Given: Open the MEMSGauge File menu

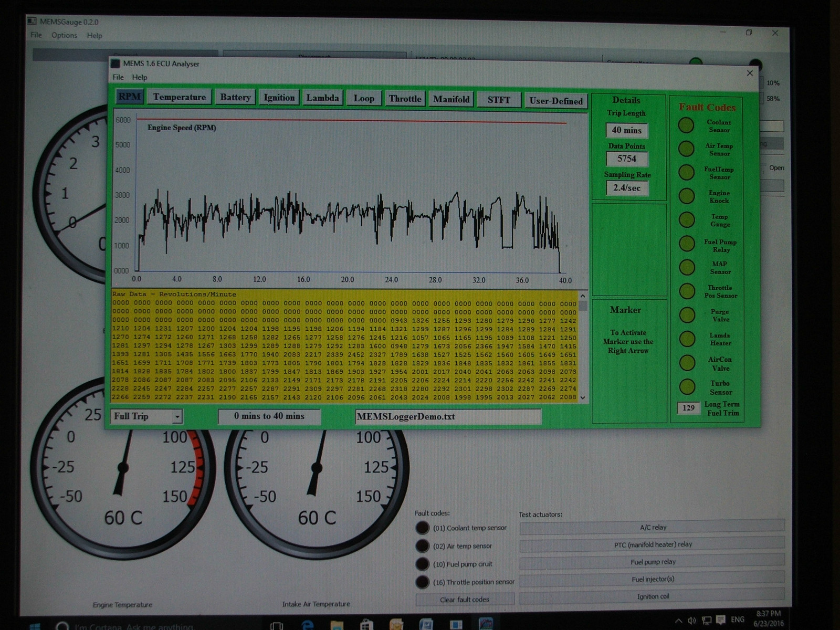Looking at the screenshot, I should click(x=36, y=35).
